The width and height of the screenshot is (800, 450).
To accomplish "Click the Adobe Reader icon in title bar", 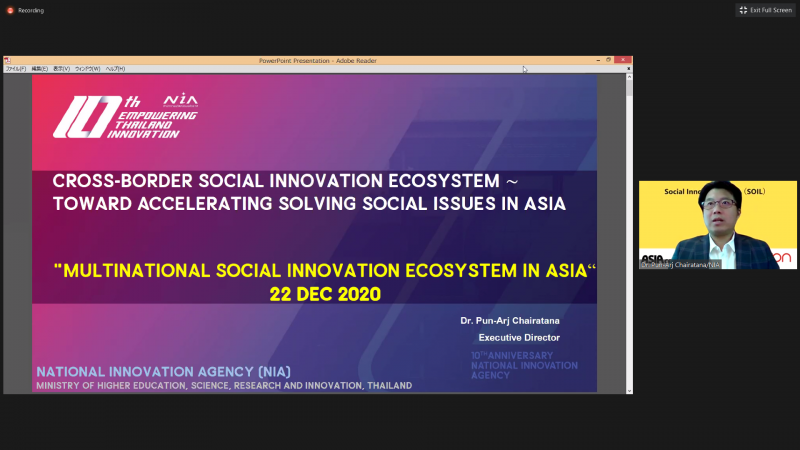I will click(8, 60).
